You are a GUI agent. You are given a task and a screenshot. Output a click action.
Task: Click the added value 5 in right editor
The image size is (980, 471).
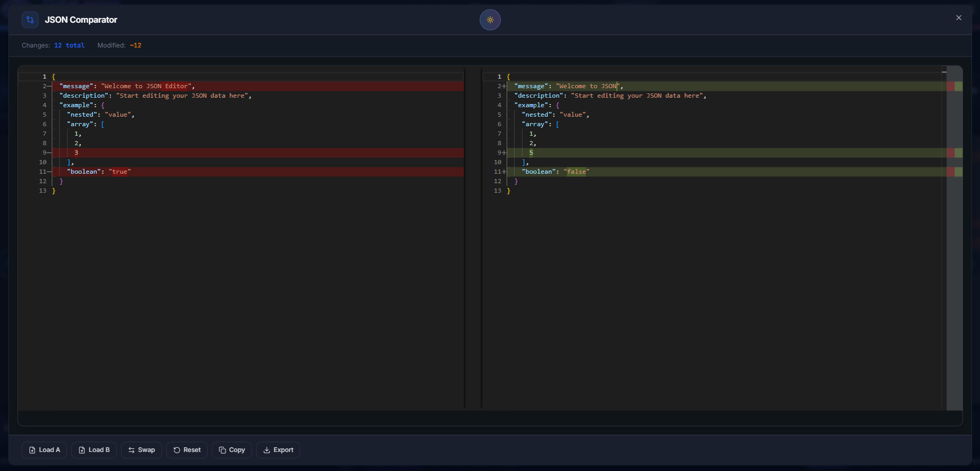click(531, 153)
